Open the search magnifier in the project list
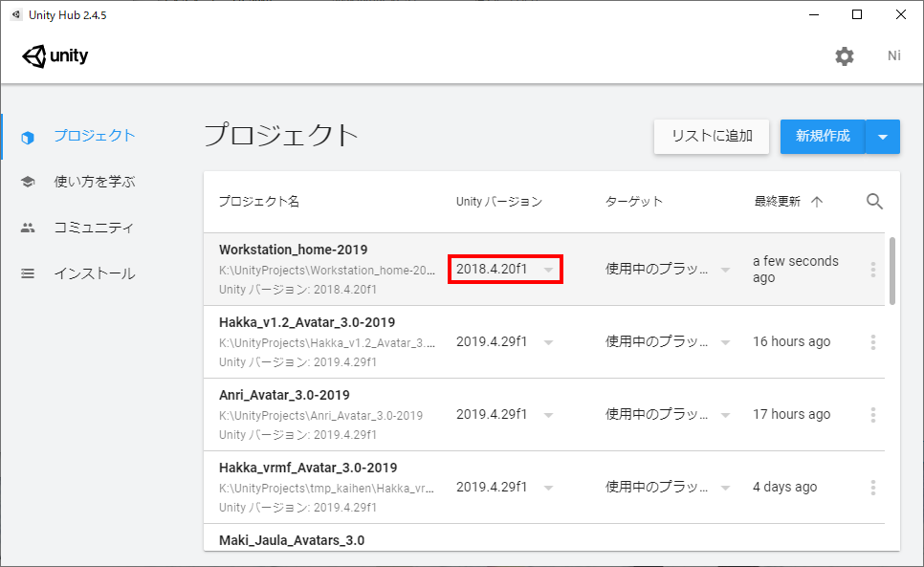Image resolution: width=924 pixels, height=567 pixels. coord(874,201)
